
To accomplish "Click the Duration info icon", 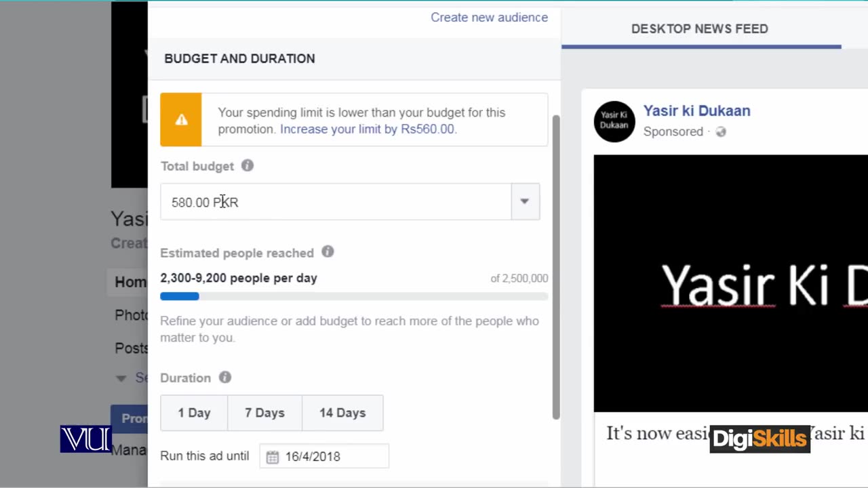I will point(225,378).
